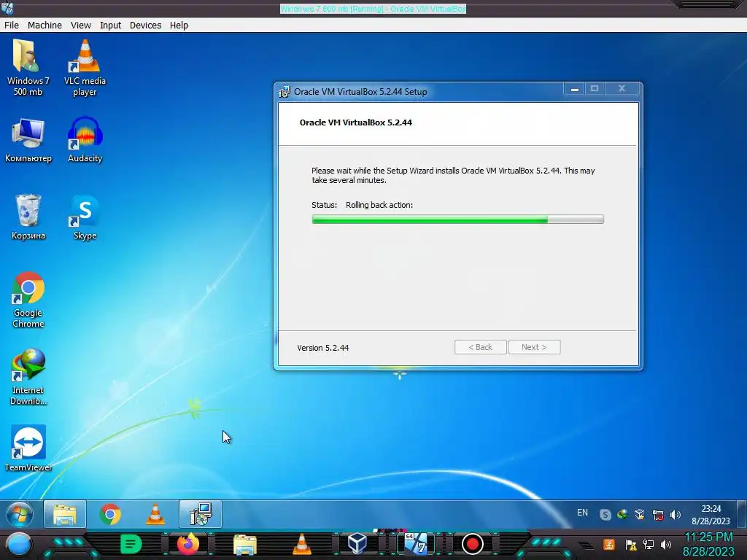Click the Skype tray icon in guest
This screenshot has width=747, height=560.
click(x=605, y=515)
